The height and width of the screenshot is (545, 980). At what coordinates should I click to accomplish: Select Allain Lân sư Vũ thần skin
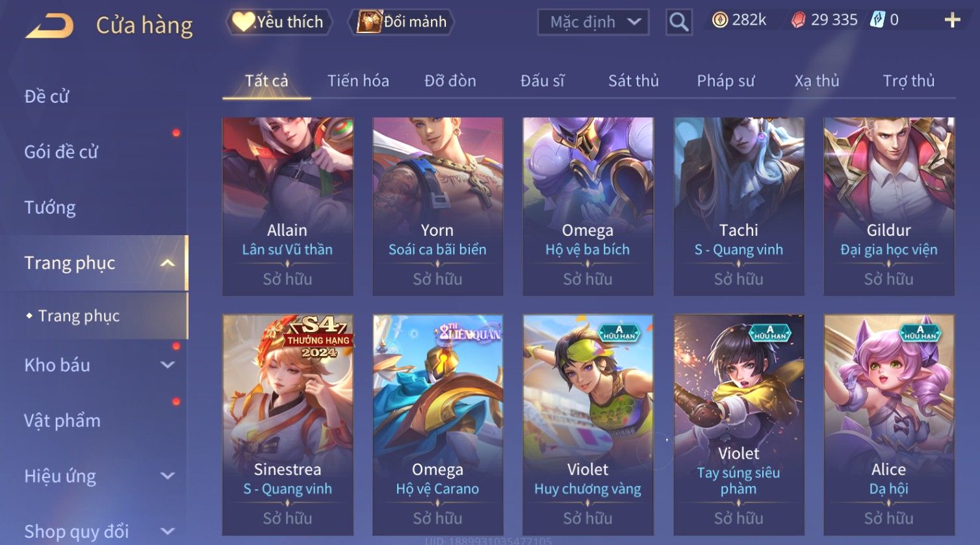tap(287, 206)
